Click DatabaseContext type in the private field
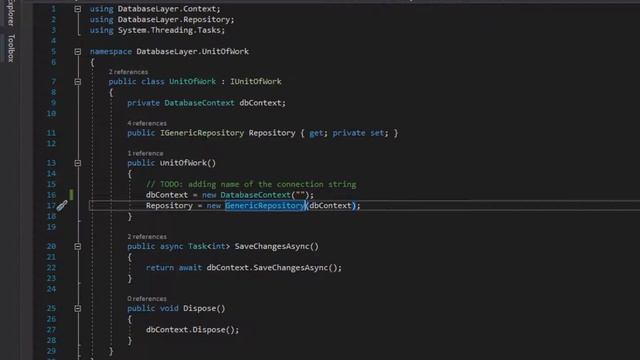Image resolution: width=640 pixels, height=360 pixels. (199, 103)
